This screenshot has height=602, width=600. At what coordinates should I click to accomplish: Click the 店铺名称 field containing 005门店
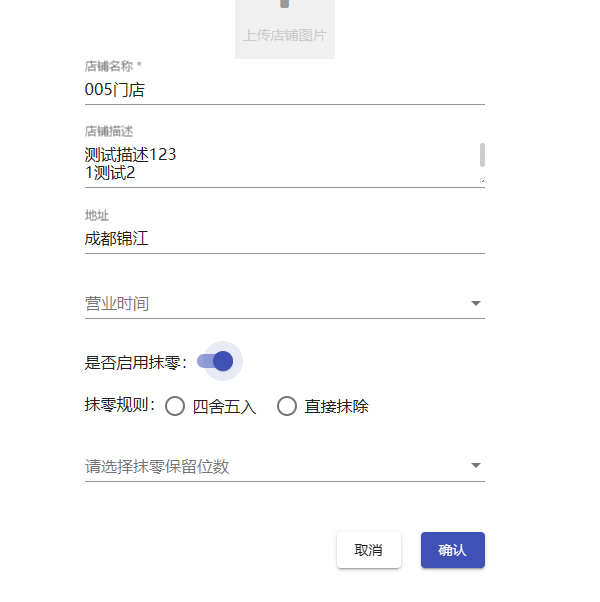(284, 89)
